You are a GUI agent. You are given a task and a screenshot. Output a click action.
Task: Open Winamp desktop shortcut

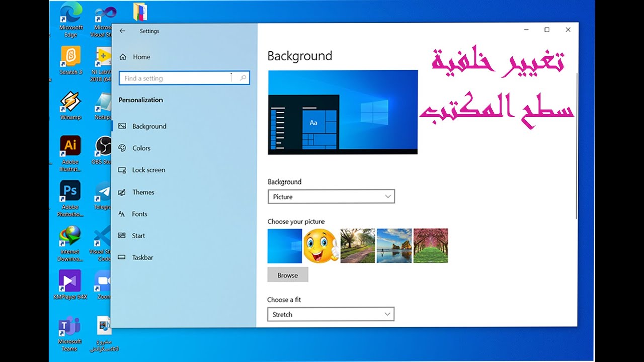tap(70, 105)
